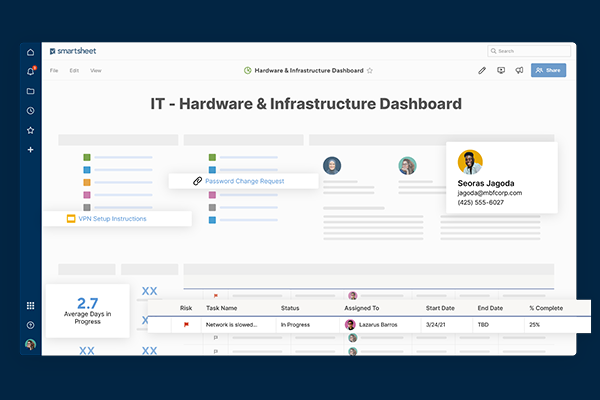
Task: Click the Risk column header
Action: point(186,308)
